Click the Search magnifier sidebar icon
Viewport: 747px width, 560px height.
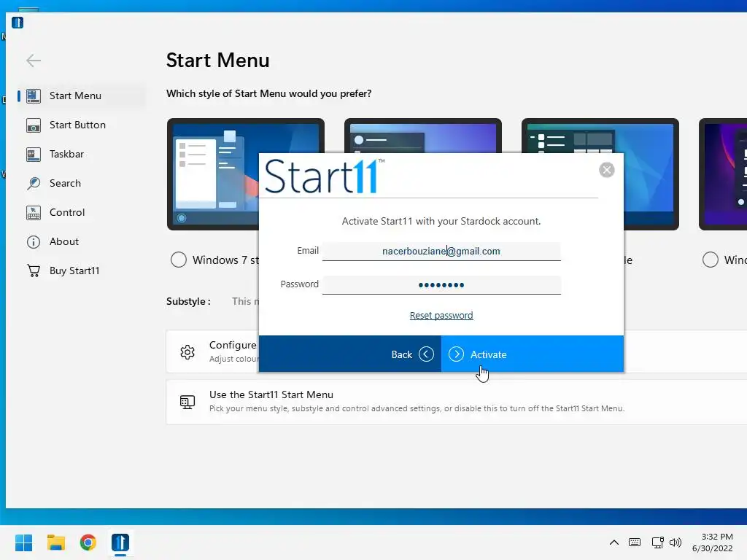tap(34, 183)
